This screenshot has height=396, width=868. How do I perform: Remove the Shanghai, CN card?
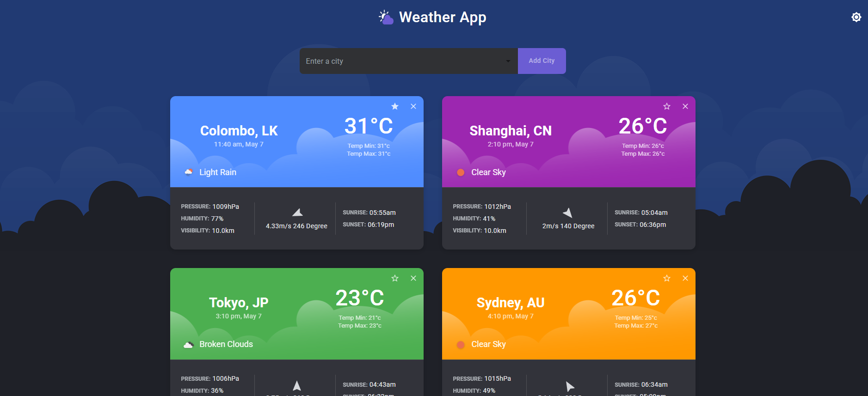pos(685,106)
